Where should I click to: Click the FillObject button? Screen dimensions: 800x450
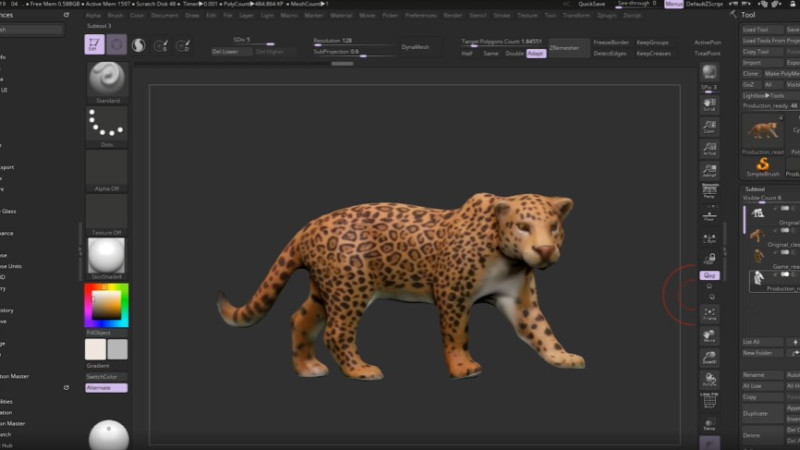pos(106,333)
